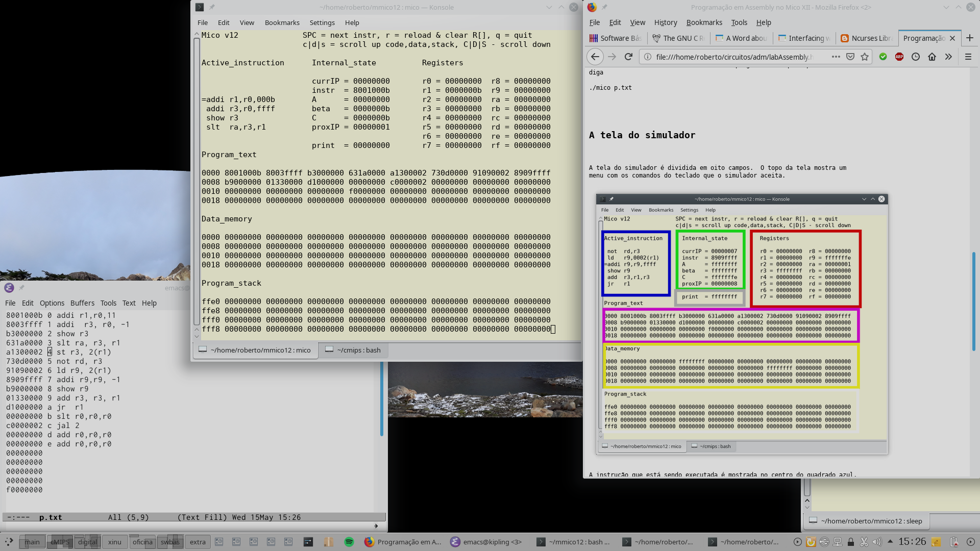Open the Firefox hamburger menu
The image size is (980, 551).
pyautogui.click(x=968, y=57)
